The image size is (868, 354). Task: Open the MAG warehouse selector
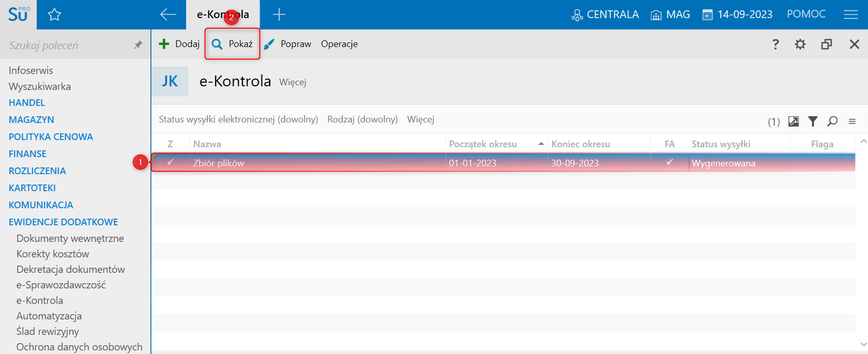[670, 14]
